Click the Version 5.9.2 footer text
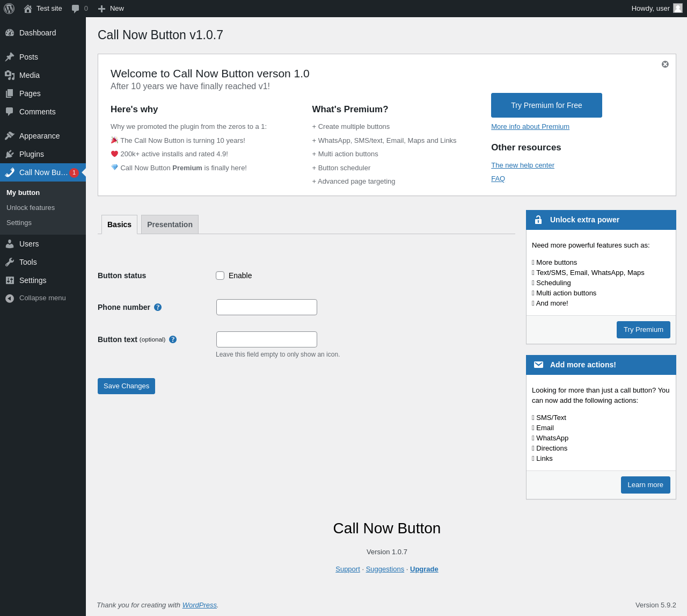This screenshot has width=687, height=616. (x=656, y=605)
